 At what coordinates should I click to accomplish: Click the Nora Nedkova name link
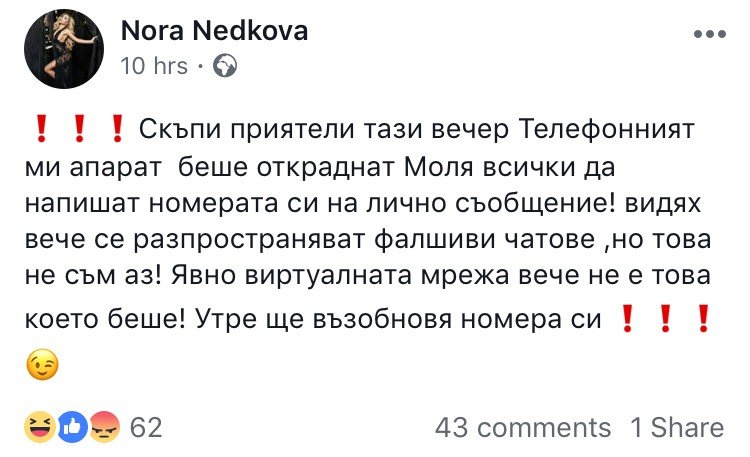214,32
